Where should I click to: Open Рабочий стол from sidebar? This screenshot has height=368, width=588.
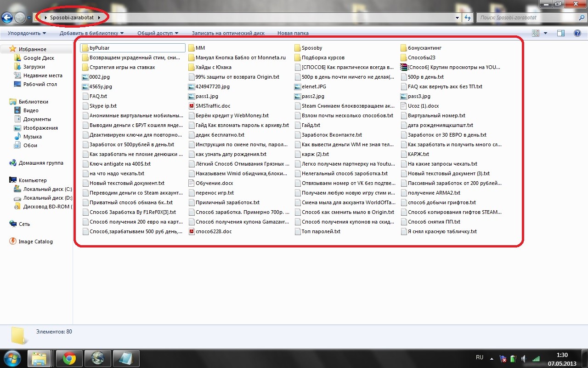point(35,84)
